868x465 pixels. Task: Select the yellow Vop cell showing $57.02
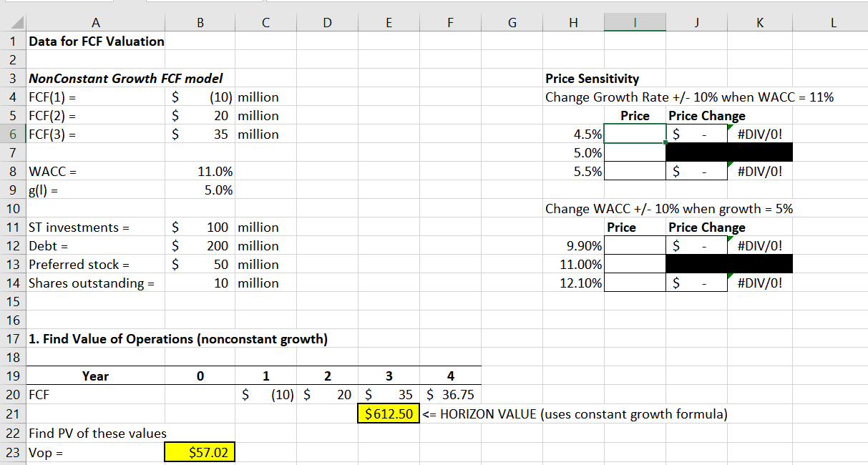point(200,451)
